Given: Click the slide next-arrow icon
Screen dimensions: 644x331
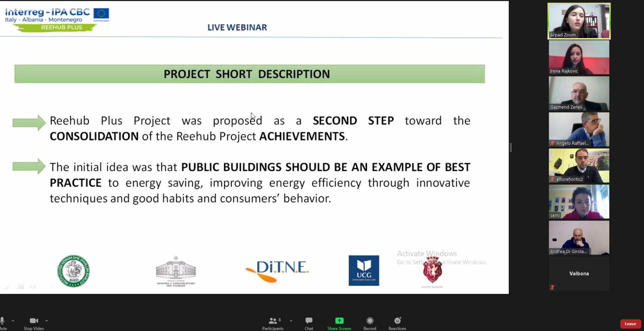Looking at the screenshot, I should coord(33,286).
